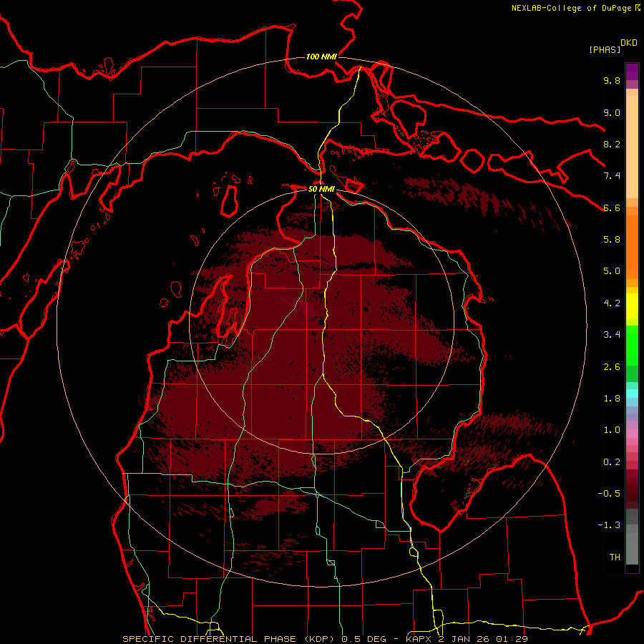644x644 pixels.
Task: Click the bright green color scale segment
Action: click(632, 346)
